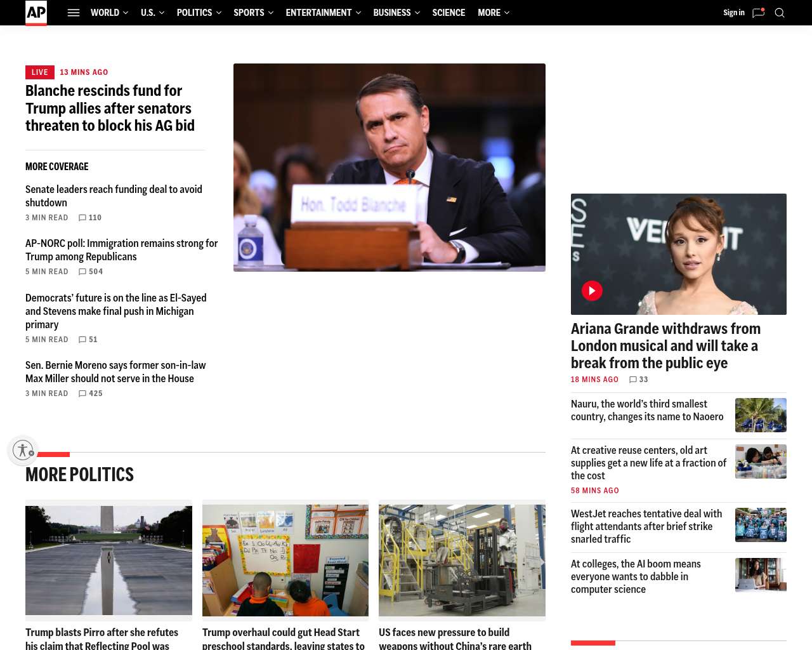Image resolution: width=812 pixels, height=650 pixels.
Task: Expand the Business menu chevron
Action: (417, 13)
